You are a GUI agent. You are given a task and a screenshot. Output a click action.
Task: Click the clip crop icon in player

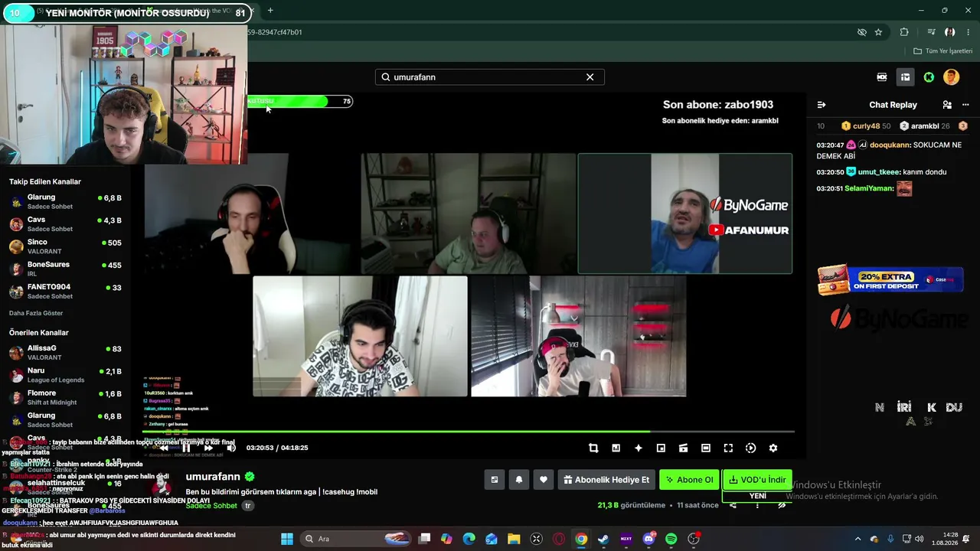coord(593,448)
